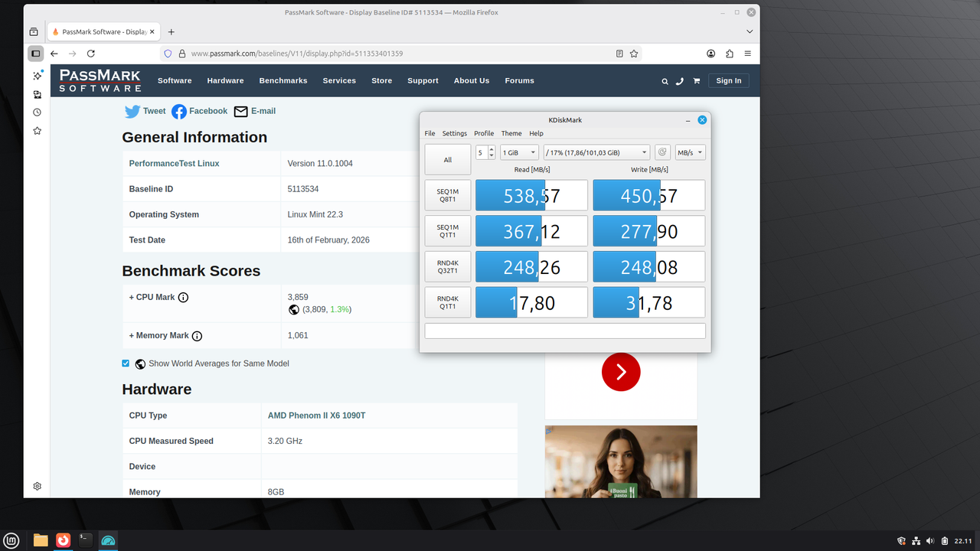Viewport: 980px width, 551px height.
Task: Reload the PassMark page
Action: point(90,54)
